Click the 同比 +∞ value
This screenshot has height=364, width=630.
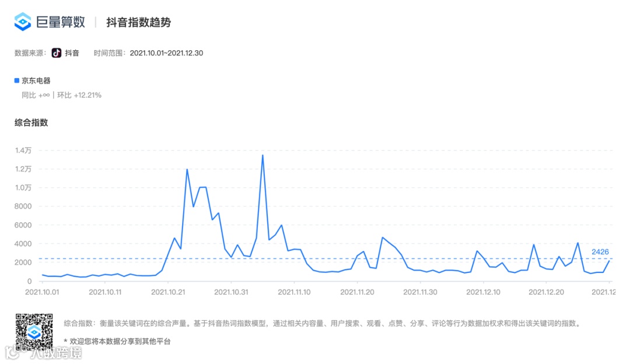(36, 95)
